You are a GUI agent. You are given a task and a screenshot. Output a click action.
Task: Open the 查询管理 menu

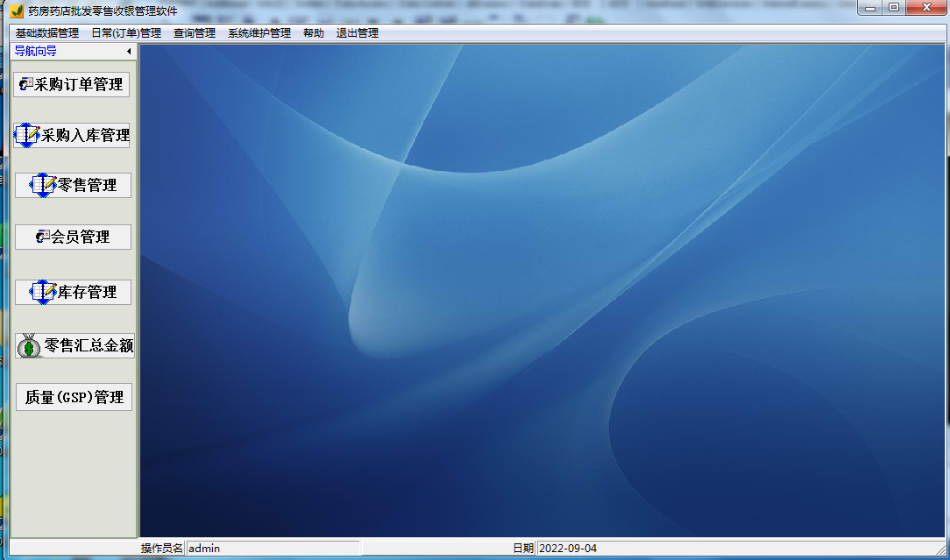pos(195,32)
